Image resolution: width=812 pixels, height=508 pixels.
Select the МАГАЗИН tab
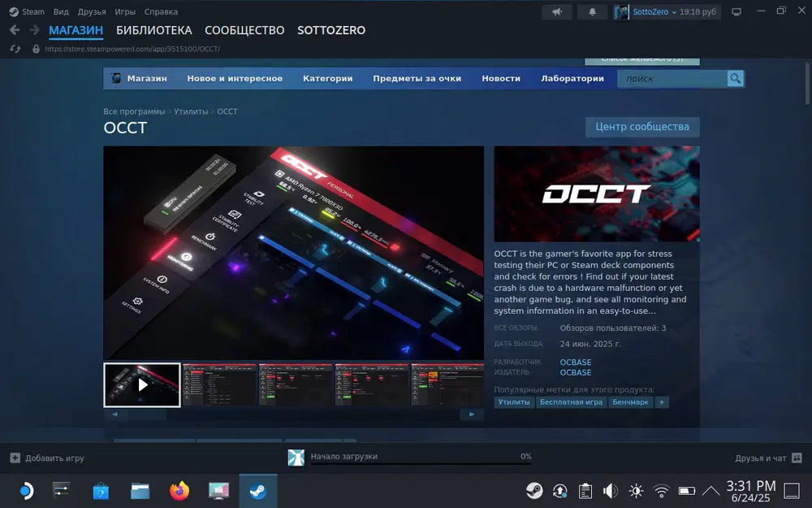[76, 31]
